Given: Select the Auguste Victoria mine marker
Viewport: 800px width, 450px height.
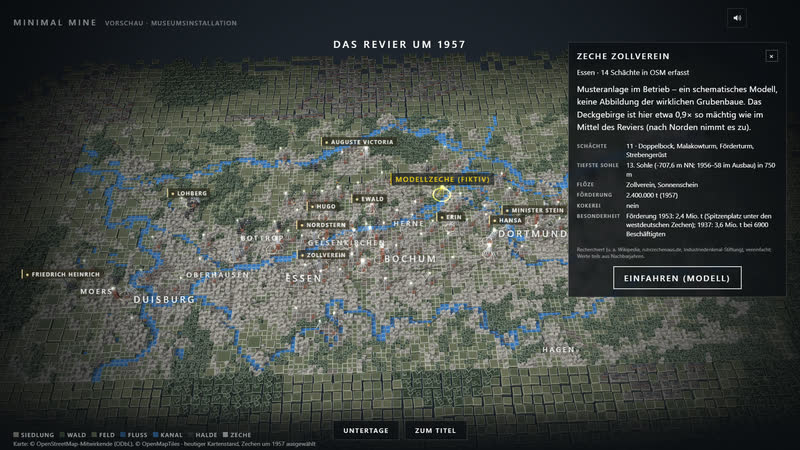Looking at the screenshot, I should (359, 142).
